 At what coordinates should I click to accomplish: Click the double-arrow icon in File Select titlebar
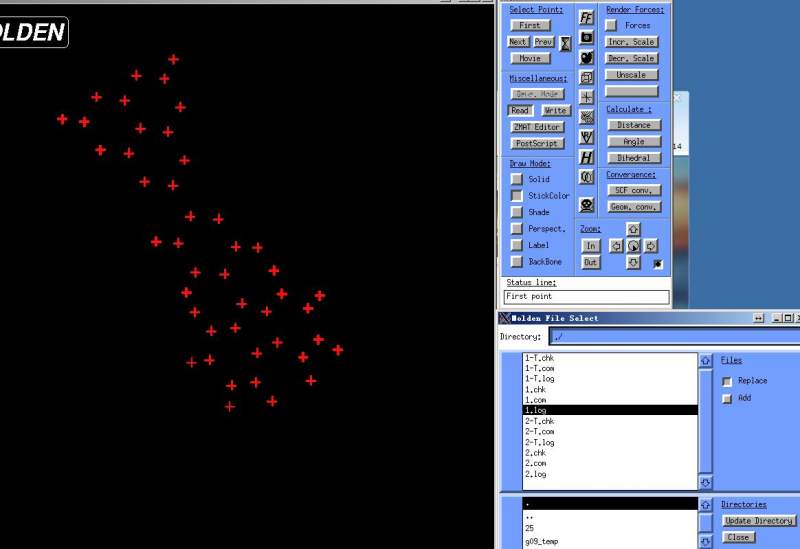759,318
